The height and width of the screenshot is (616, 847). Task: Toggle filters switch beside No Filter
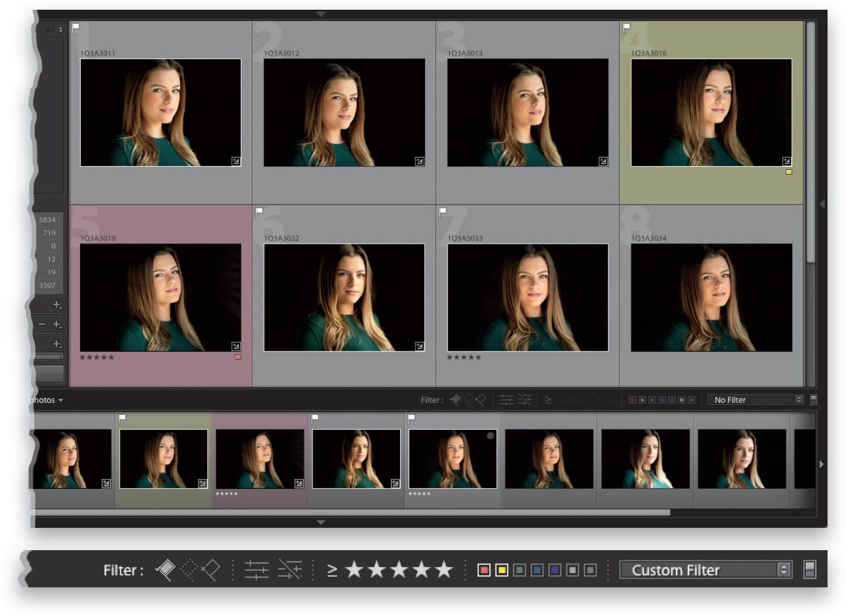pos(813,400)
